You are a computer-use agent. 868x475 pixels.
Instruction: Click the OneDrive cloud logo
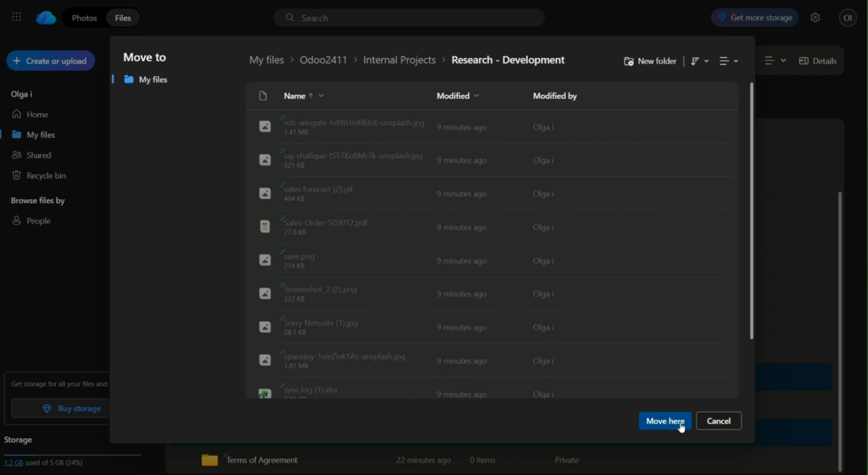[x=46, y=18]
